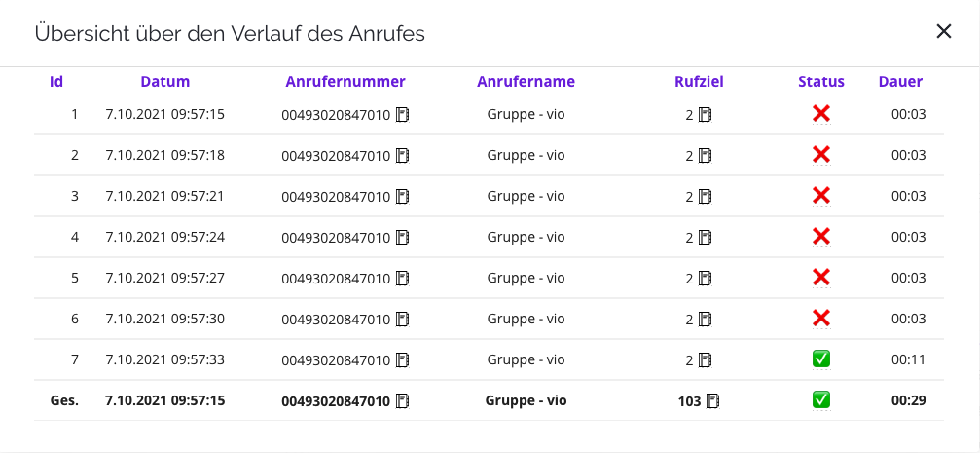Click phonebook icon next to Rufziel in row 6
The height and width of the screenshot is (453, 980).
pyautogui.click(x=705, y=320)
